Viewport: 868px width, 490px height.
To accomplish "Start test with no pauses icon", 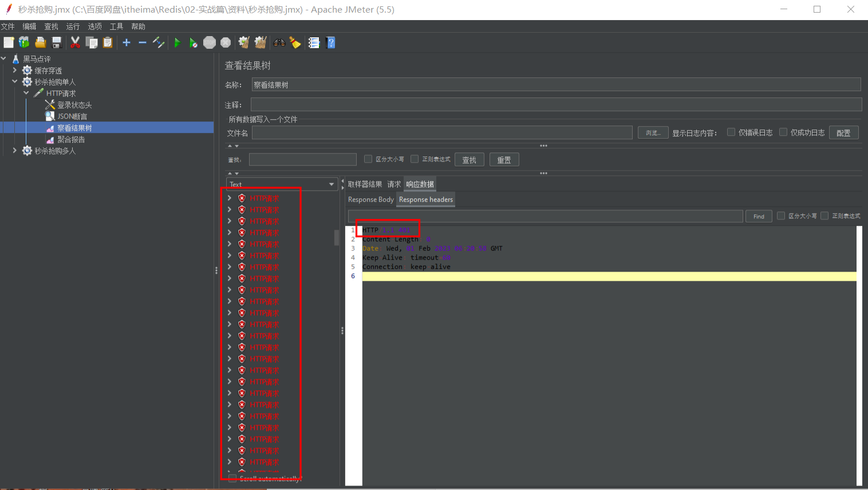I will 194,42.
